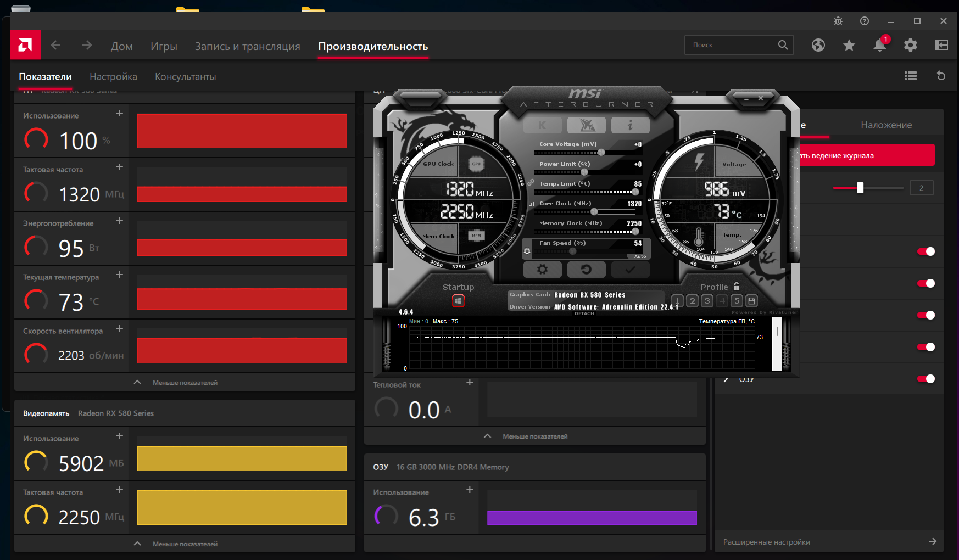This screenshot has height=560, width=959.
Task: Select the Производительность tab
Action: point(373,46)
